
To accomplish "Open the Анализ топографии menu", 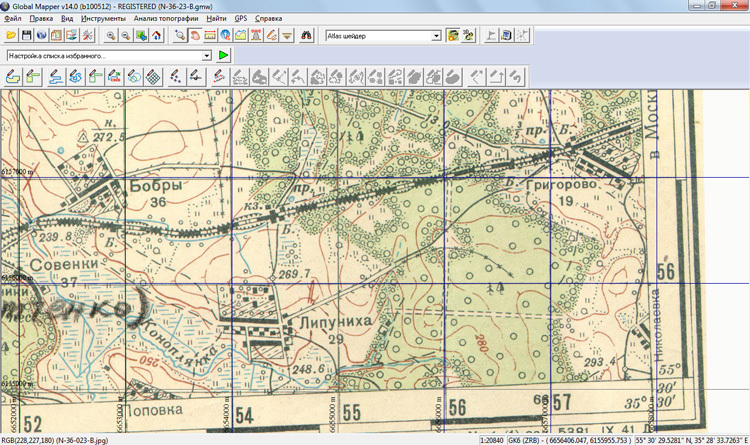I will (166, 18).
